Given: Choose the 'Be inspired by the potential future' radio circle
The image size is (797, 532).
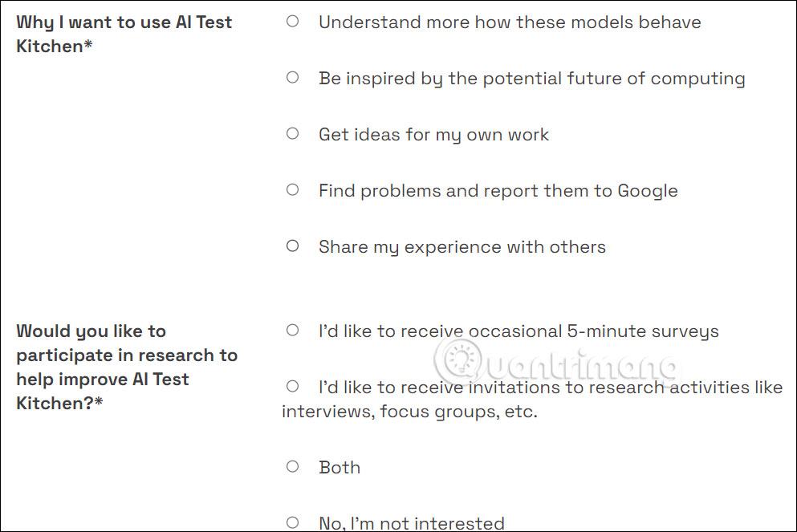Looking at the screenshot, I should coord(292,78).
